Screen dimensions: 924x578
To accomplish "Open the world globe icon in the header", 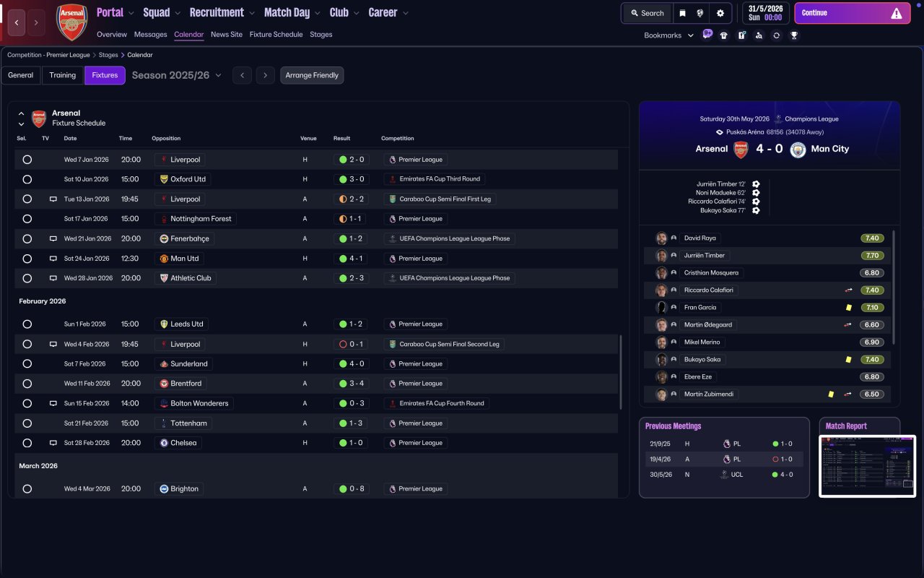I will coord(700,13).
